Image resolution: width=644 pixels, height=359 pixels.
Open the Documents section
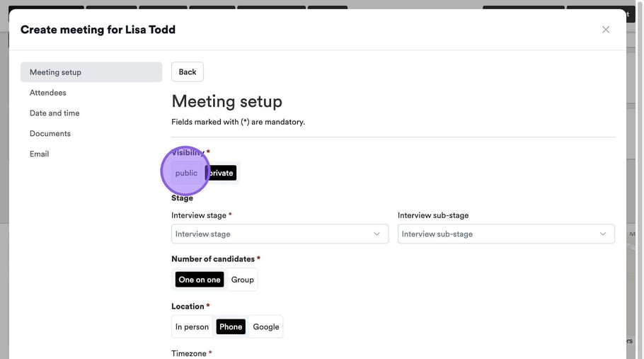coord(50,134)
